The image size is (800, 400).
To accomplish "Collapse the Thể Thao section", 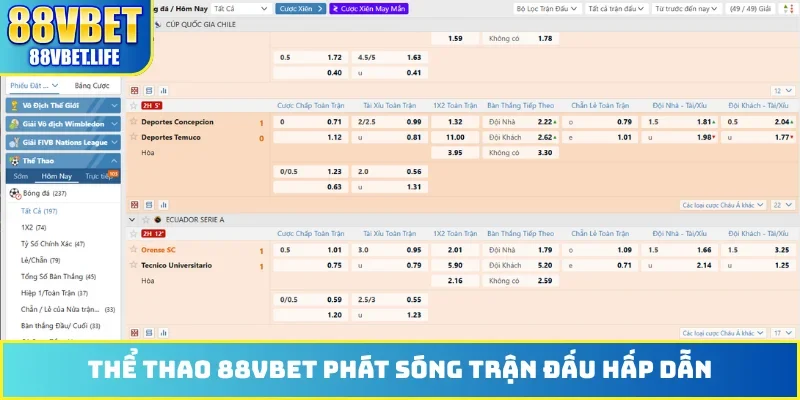I will pos(64,161).
